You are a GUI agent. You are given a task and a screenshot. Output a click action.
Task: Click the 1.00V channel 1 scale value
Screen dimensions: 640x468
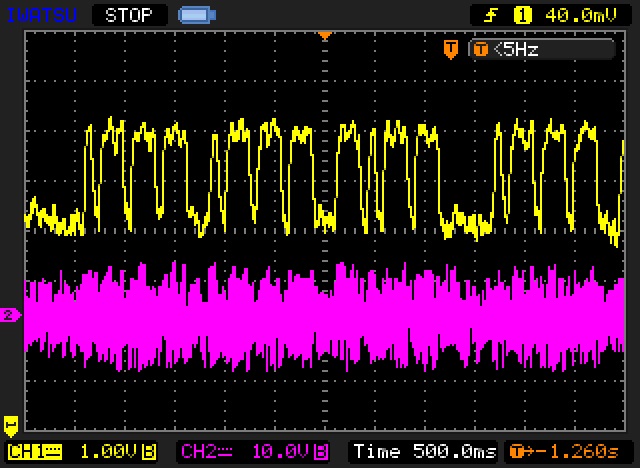coord(108,452)
